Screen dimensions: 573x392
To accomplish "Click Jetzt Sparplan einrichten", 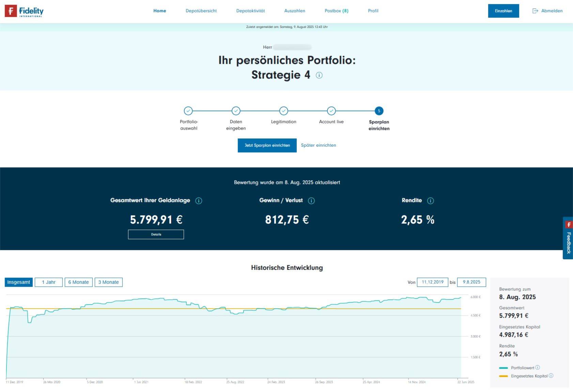I will pyautogui.click(x=267, y=145).
